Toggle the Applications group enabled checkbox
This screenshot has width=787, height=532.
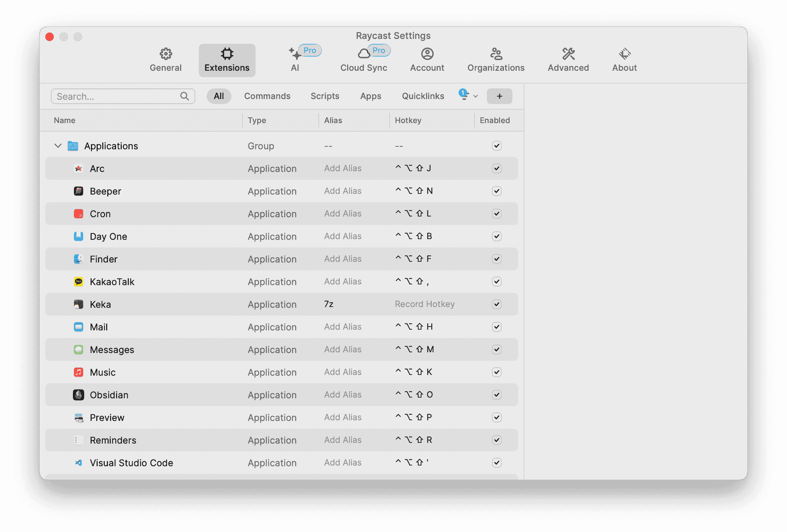(x=496, y=146)
